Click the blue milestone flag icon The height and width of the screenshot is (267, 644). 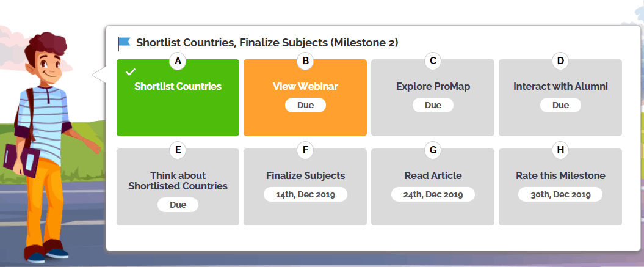(124, 43)
